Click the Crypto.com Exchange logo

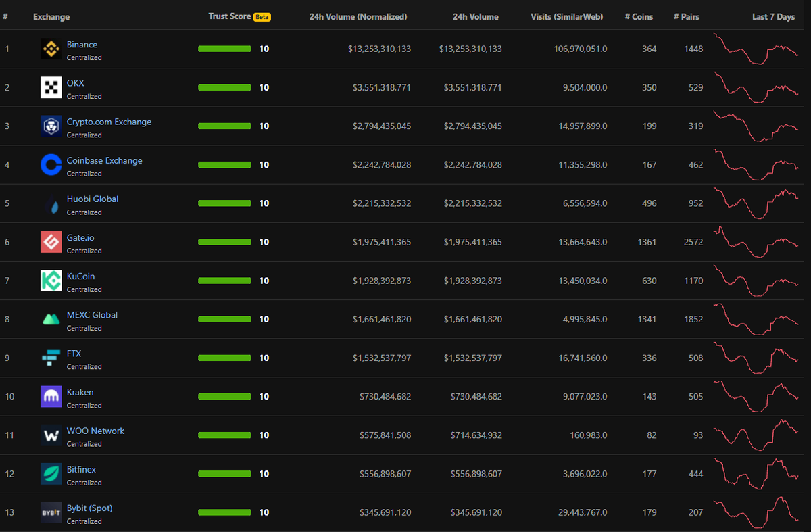51,126
